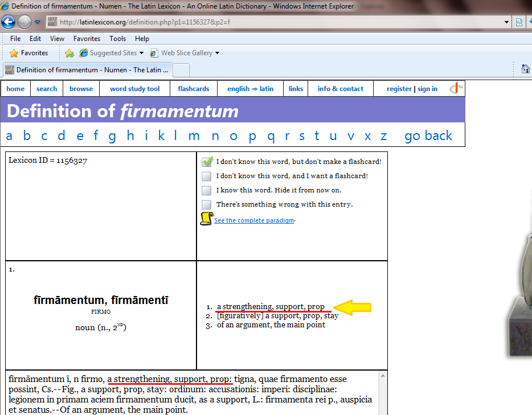Tick "I know this word" checkbox

pyautogui.click(x=207, y=191)
